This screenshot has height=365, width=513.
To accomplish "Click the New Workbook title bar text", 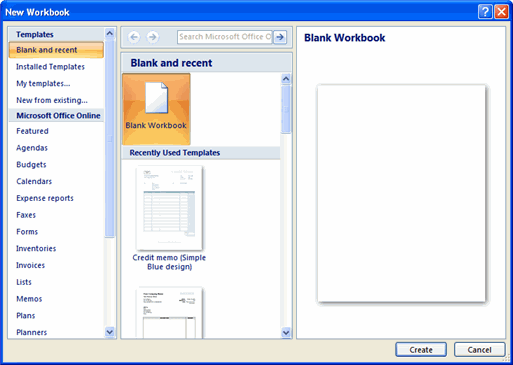I will click(37, 12).
